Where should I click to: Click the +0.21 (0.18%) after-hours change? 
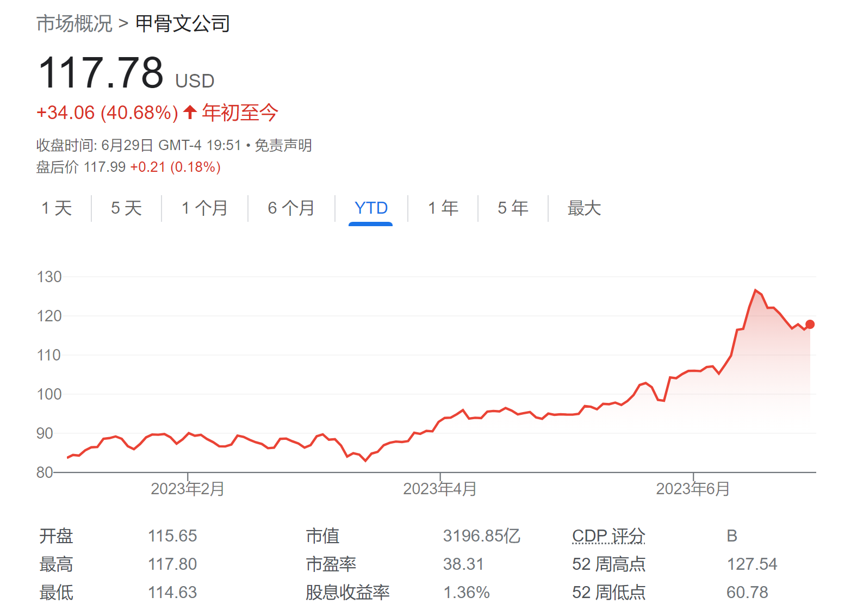[x=176, y=167]
